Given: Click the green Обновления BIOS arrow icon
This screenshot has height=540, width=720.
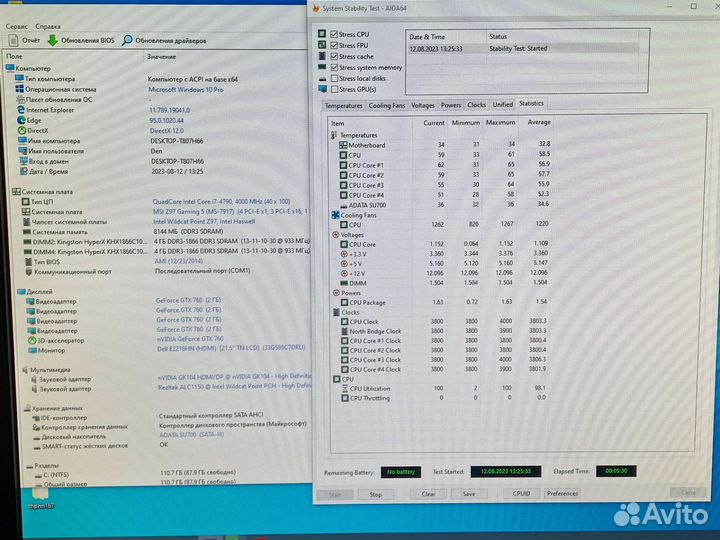Looking at the screenshot, I should pyautogui.click(x=53, y=40).
